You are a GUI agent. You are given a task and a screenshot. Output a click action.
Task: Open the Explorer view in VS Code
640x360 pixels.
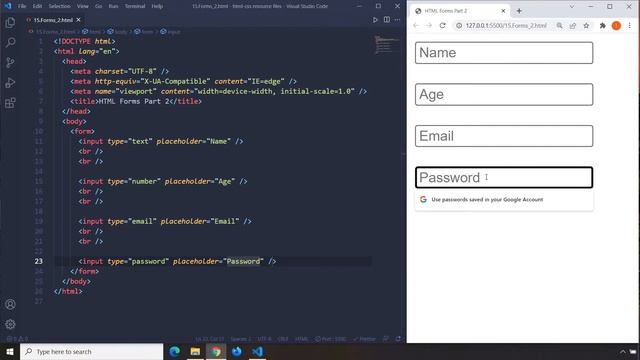tap(10, 22)
